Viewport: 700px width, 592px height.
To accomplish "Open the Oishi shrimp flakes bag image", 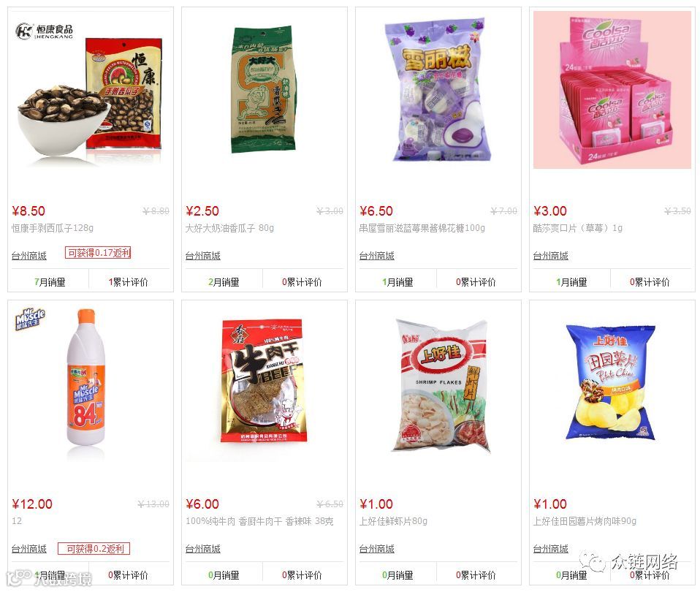I will 441,385.
